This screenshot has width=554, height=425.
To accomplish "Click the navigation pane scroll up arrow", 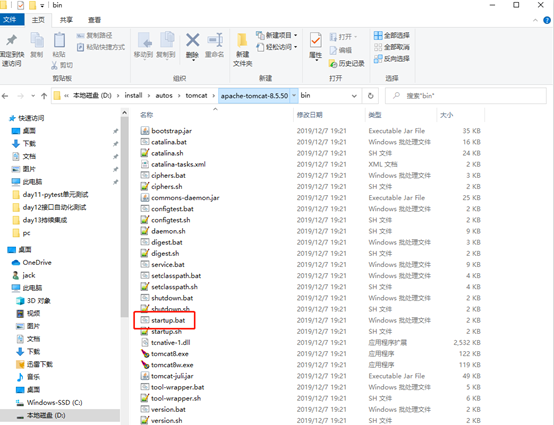I will (124, 113).
